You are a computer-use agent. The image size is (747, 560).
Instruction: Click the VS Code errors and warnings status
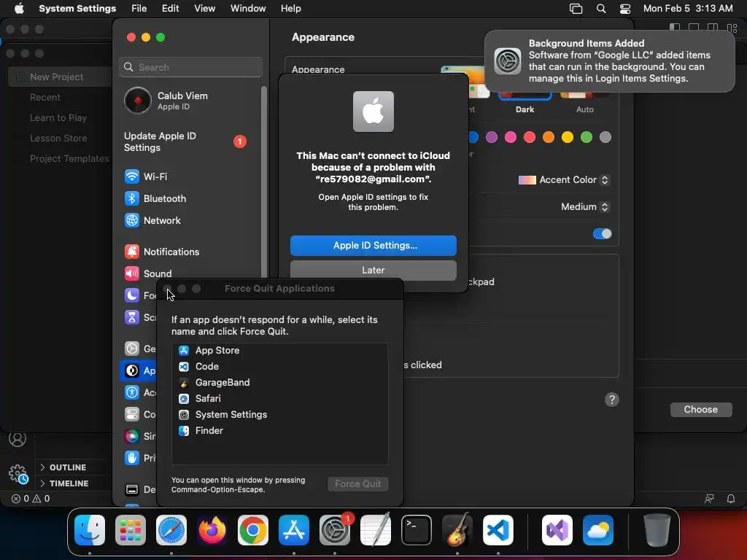click(x=31, y=499)
